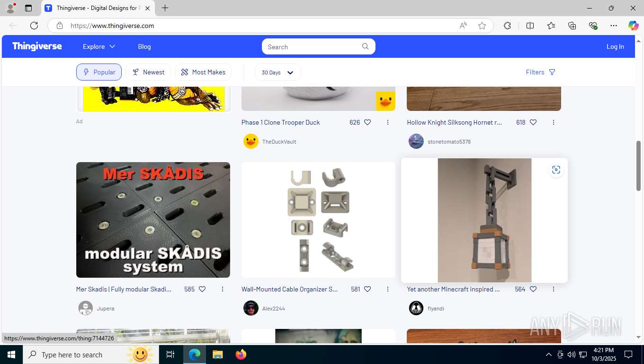Screen dimensions: 644x364
Task: Click Log In link
Action: (x=615, y=46)
